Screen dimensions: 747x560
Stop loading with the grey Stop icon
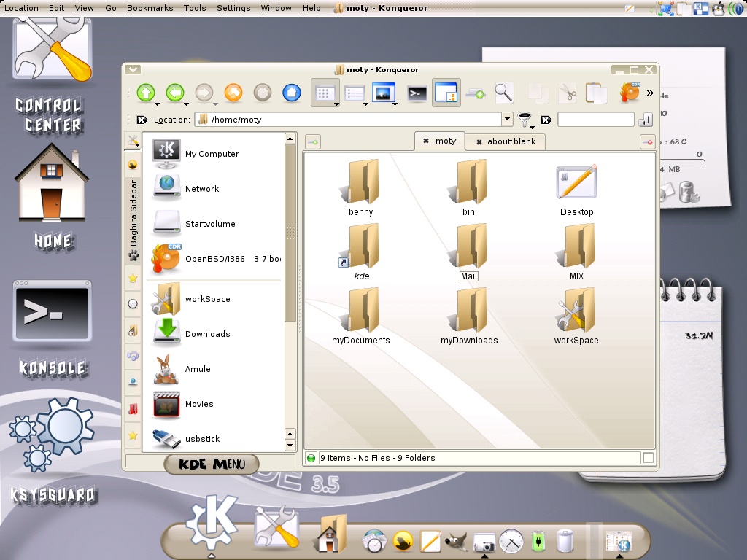pyautogui.click(x=263, y=93)
